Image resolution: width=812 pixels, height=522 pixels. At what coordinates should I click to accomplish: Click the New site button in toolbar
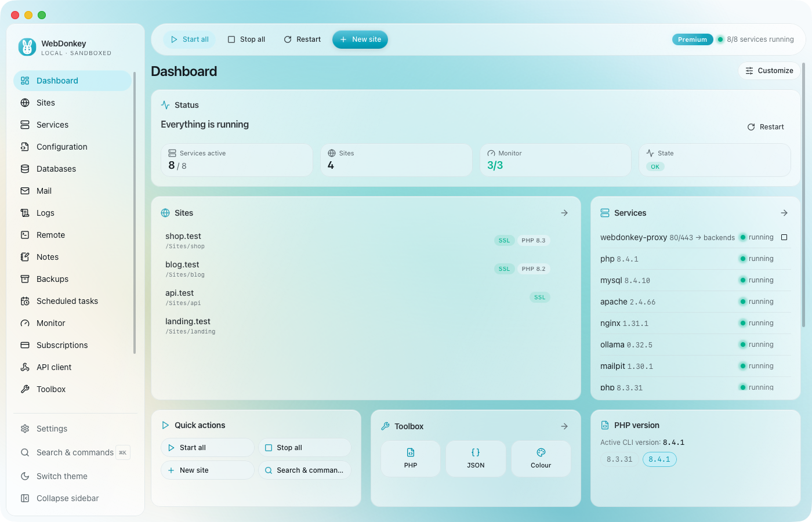click(x=360, y=39)
